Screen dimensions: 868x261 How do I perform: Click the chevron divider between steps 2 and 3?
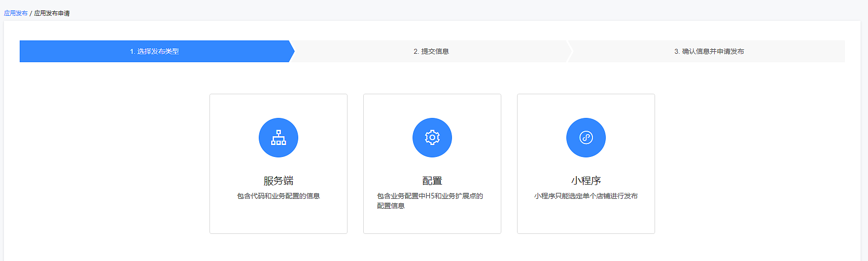pyautogui.click(x=570, y=51)
